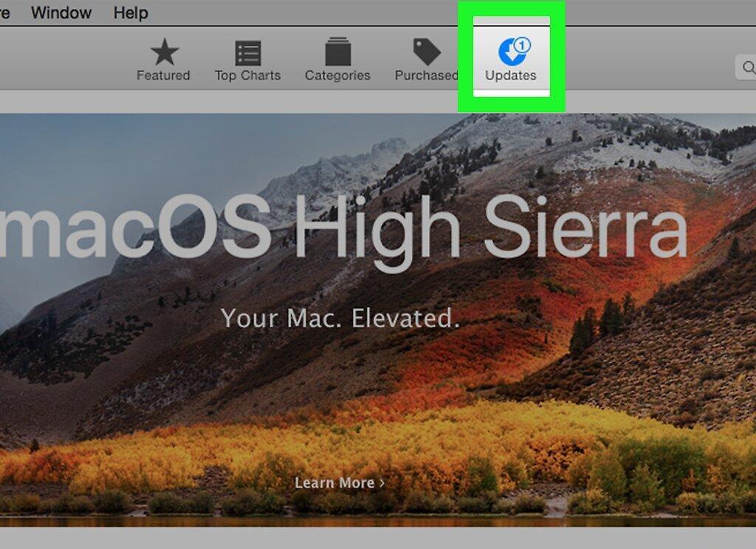The image size is (756, 549).
Task: Click the update count badge showing 1
Action: tap(522, 45)
